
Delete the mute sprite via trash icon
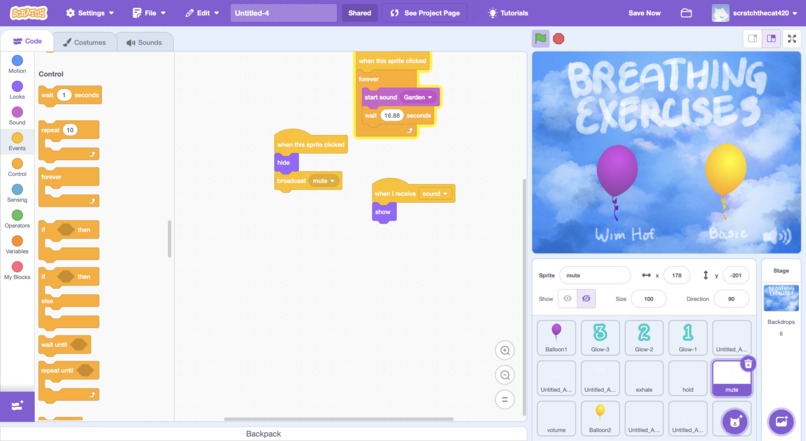[x=748, y=364]
